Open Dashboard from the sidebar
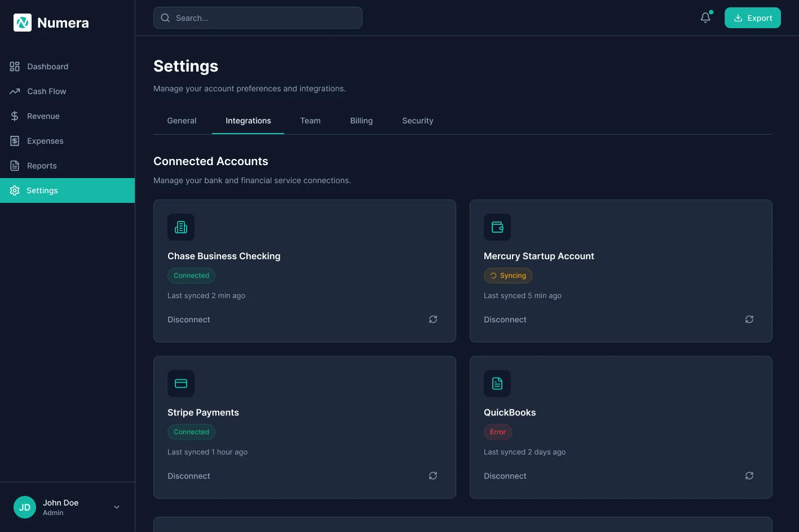799x532 pixels. (68, 66)
